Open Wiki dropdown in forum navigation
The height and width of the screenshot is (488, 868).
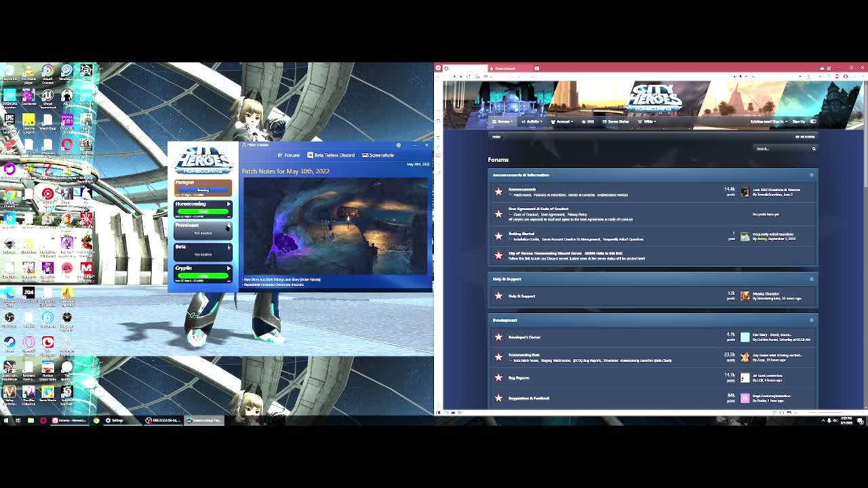point(648,122)
